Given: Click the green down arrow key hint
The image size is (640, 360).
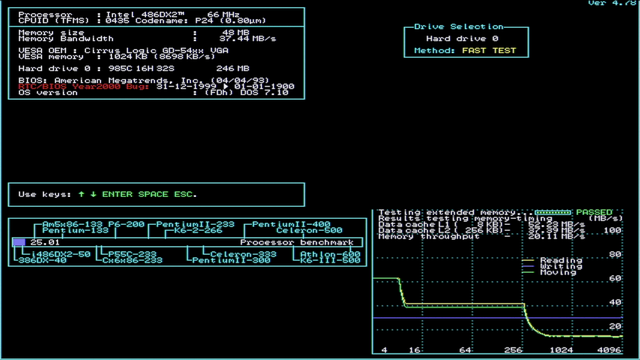Looking at the screenshot, I should coord(93,194).
